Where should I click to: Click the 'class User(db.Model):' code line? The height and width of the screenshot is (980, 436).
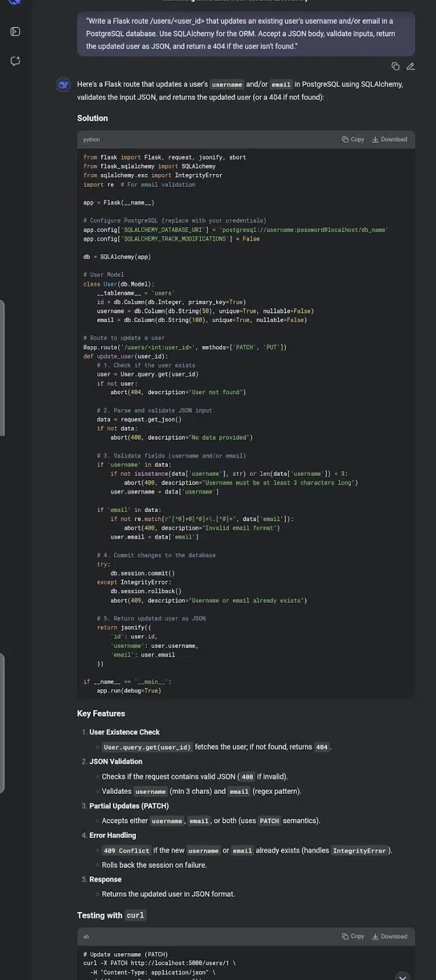point(119,284)
